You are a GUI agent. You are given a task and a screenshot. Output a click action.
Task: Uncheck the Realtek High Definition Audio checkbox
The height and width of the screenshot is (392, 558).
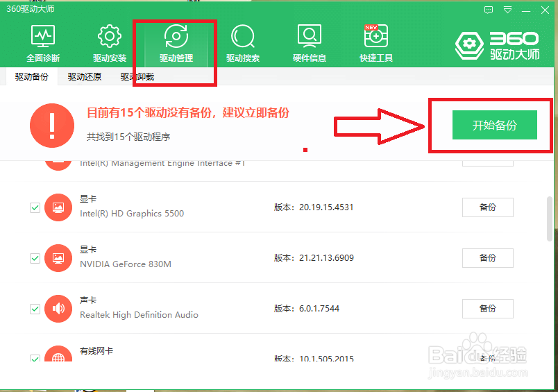(35, 309)
